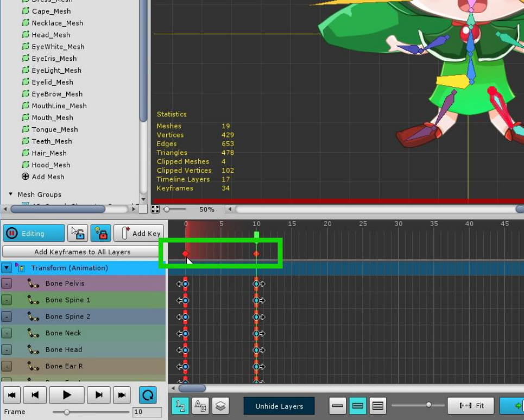
Task: Click the Add Key button
Action: [138, 233]
